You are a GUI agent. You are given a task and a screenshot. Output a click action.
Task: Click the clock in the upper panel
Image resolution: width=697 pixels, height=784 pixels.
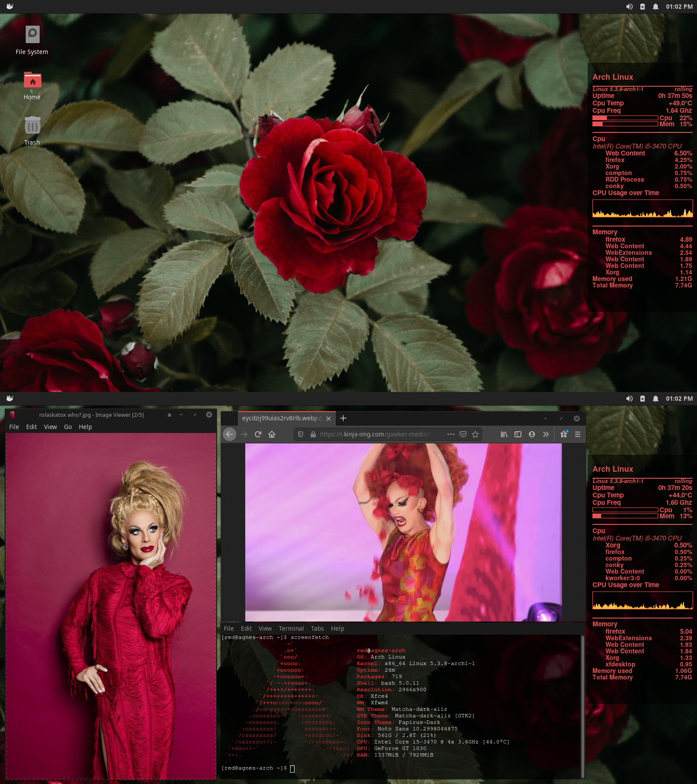pos(679,7)
